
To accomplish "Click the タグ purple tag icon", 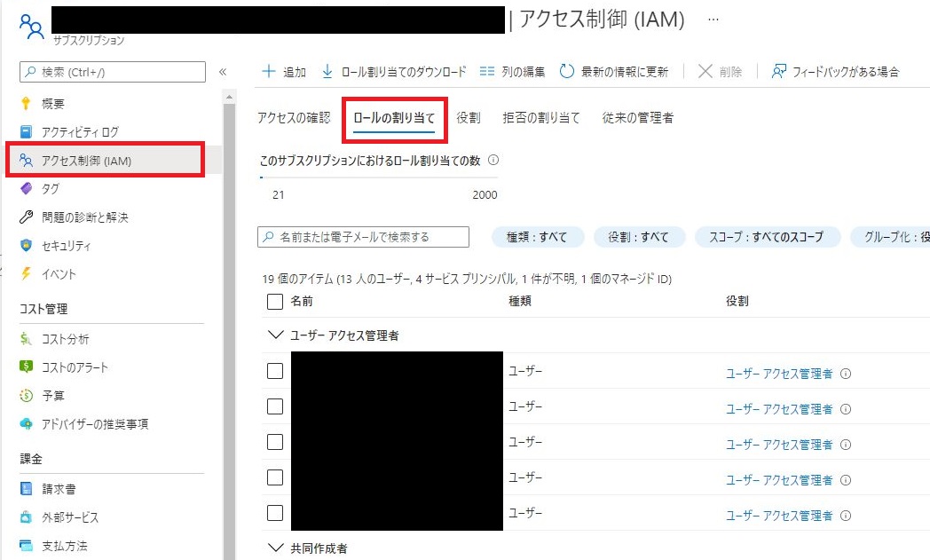I will click(x=26, y=189).
